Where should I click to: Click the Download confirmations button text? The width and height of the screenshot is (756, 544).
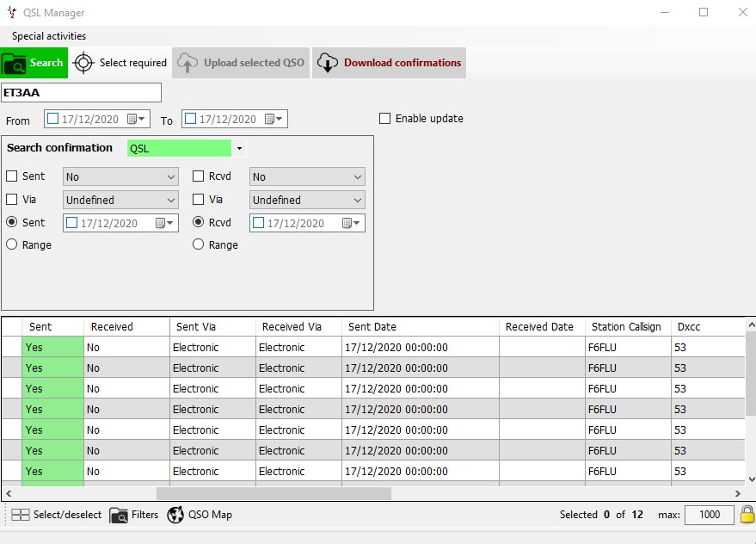[403, 63]
